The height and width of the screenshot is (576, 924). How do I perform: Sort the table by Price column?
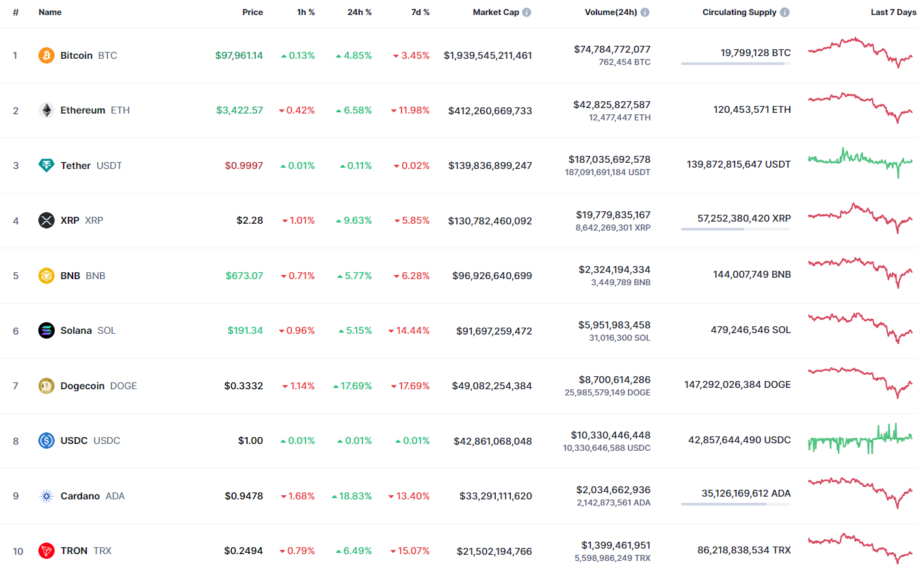pyautogui.click(x=252, y=12)
